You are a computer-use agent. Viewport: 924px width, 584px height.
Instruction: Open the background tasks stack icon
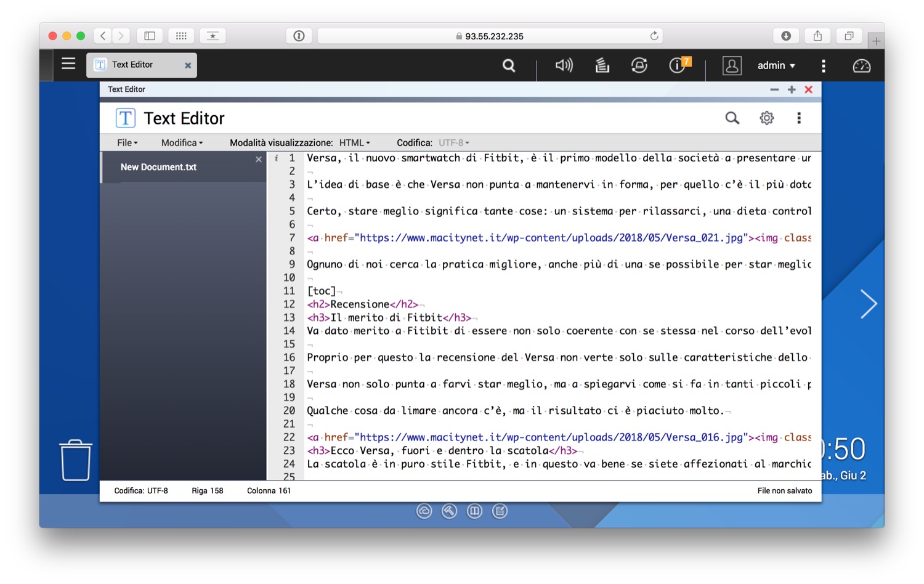(x=602, y=65)
